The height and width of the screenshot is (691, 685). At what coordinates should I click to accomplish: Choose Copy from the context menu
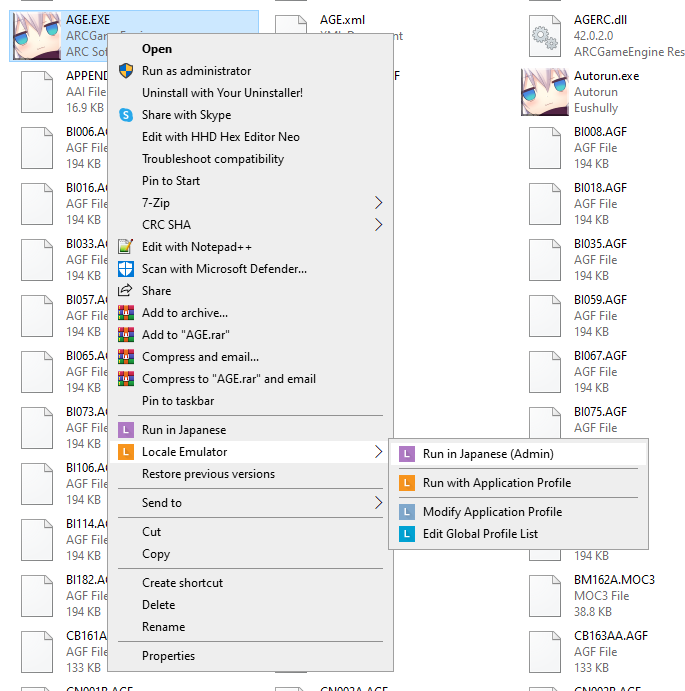(156, 554)
